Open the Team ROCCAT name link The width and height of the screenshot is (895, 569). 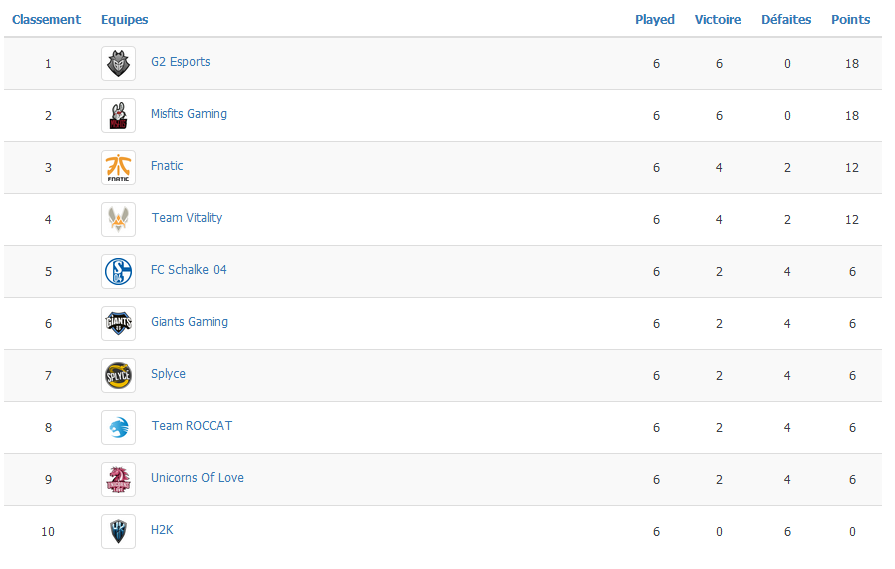pyautogui.click(x=192, y=426)
